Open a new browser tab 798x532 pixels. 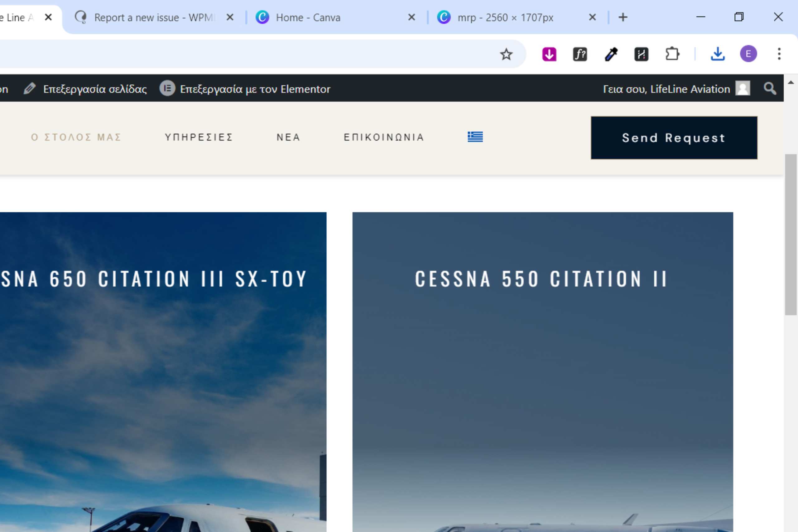point(623,17)
